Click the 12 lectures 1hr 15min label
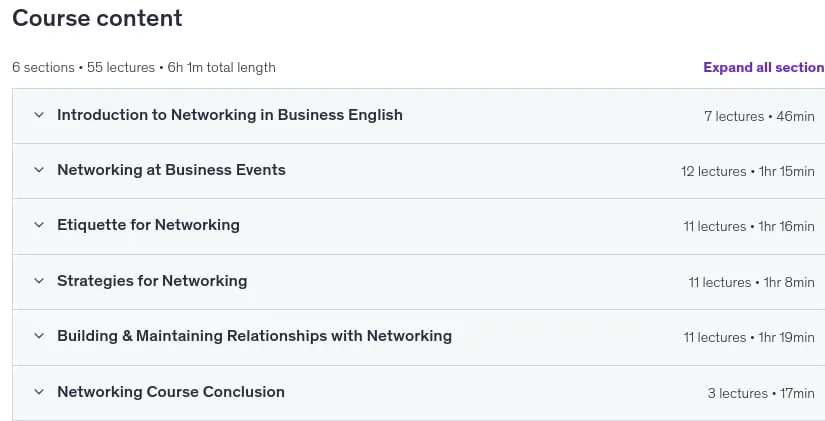 (x=748, y=171)
